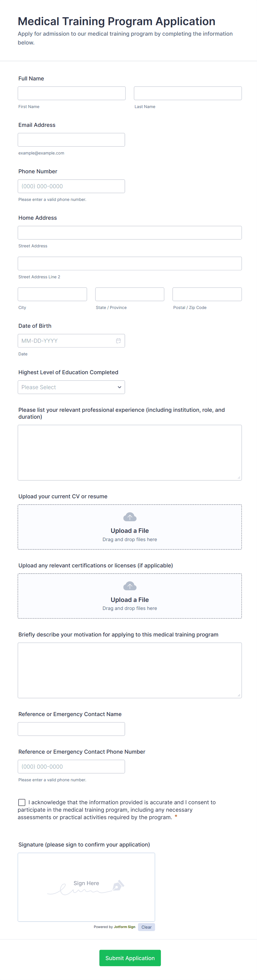Click the cloud upload icon for CV
This screenshot has height=980, width=257.
[x=130, y=517]
